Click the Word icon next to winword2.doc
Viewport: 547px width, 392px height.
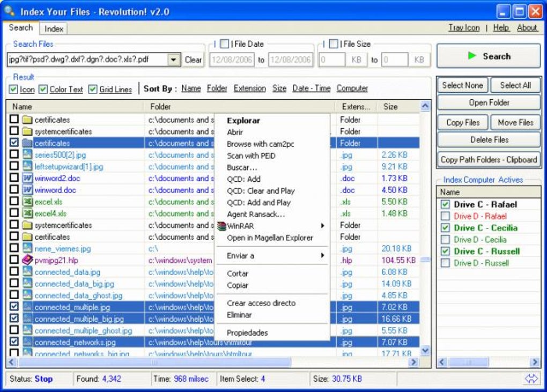27,178
